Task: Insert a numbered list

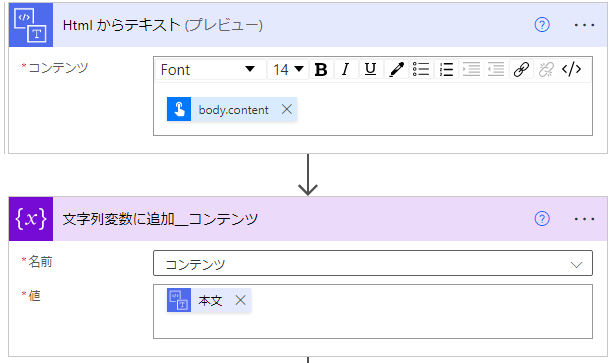Action: pyautogui.click(x=446, y=70)
